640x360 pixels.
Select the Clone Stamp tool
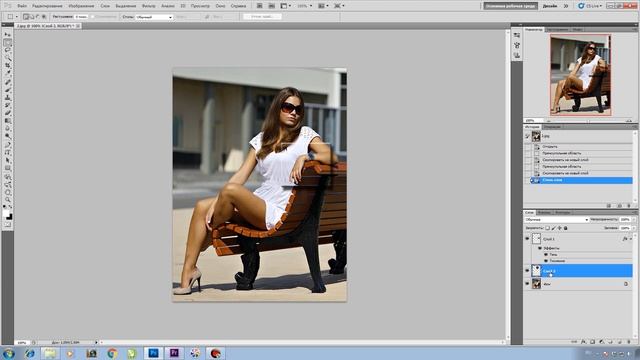point(8,98)
